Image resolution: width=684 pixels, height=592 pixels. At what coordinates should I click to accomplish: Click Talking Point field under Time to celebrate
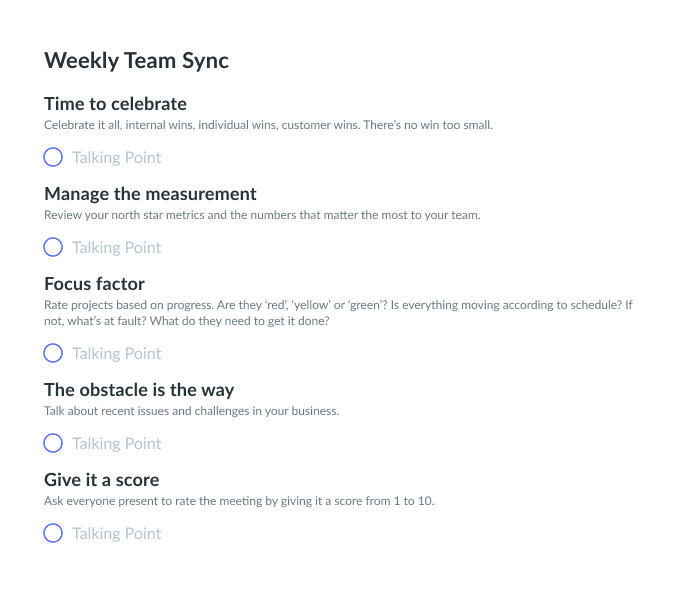click(116, 157)
